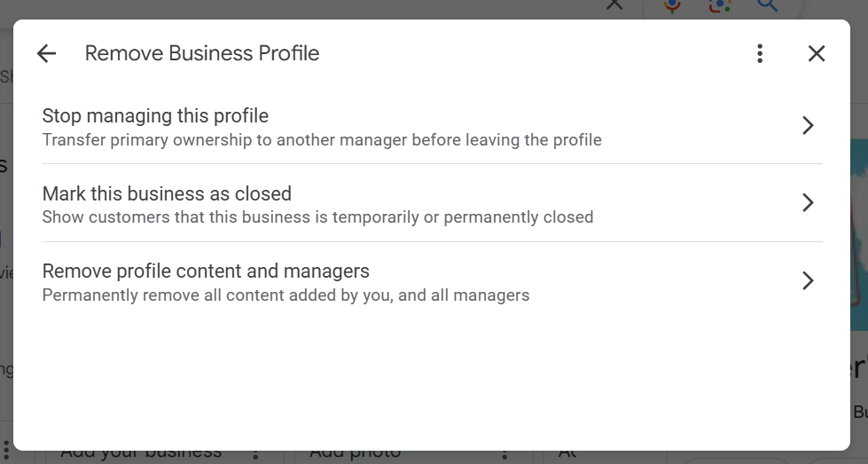868x464 pixels.
Task: Open Google Lens image search icon
Action: point(720,5)
